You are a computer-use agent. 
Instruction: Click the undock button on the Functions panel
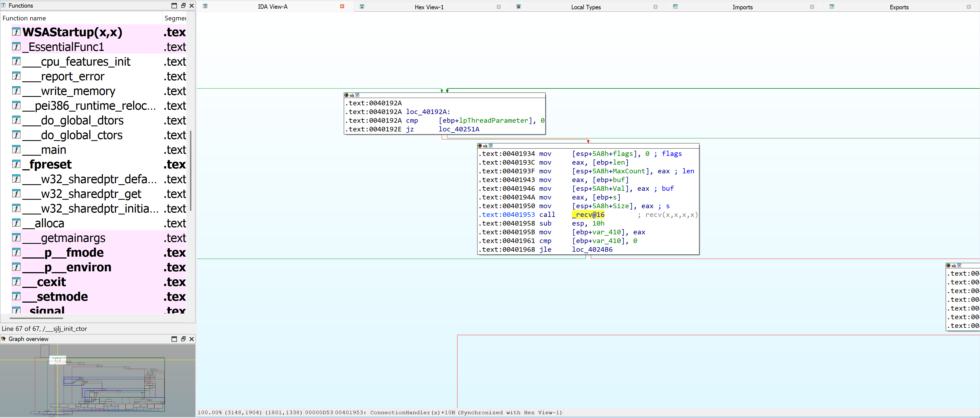click(x=183, y=5)
